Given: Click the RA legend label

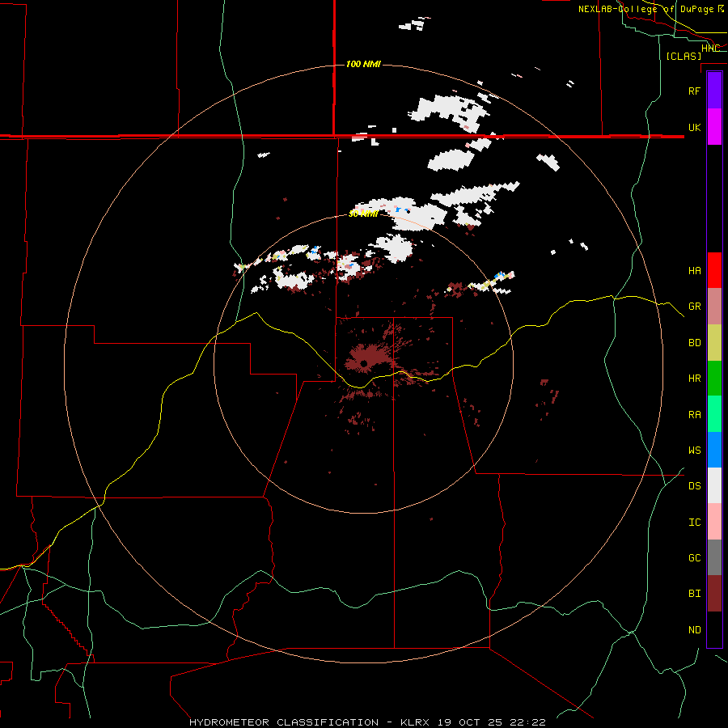Looking at the screenshot, I should [694, 415].
